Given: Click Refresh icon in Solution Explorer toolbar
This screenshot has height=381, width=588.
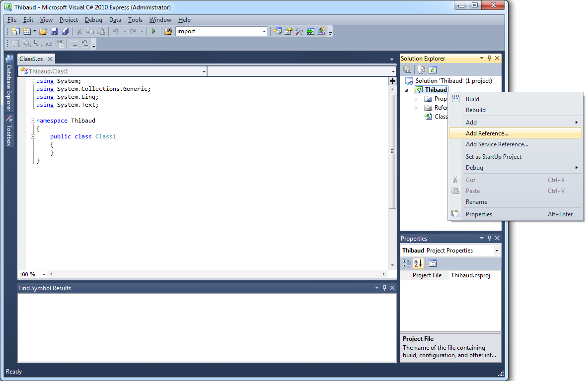Looking at the screenshot, I should coord(432,70).
